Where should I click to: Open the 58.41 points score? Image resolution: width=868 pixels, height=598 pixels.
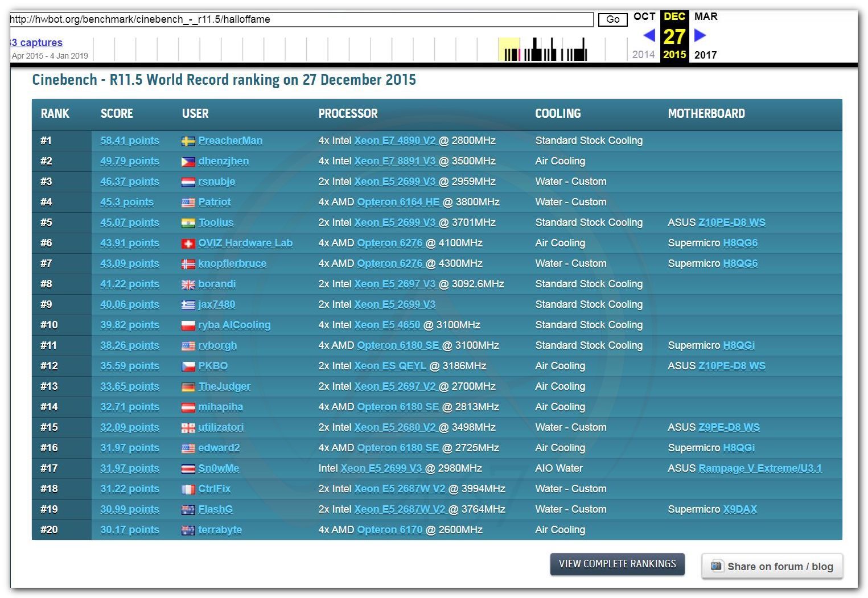[x=130, y=141]
